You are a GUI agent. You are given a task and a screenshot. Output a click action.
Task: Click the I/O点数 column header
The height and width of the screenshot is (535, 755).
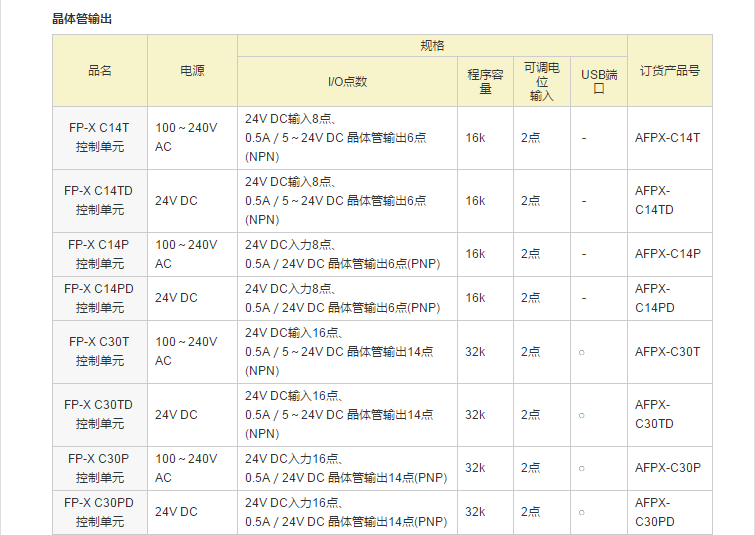347,81
